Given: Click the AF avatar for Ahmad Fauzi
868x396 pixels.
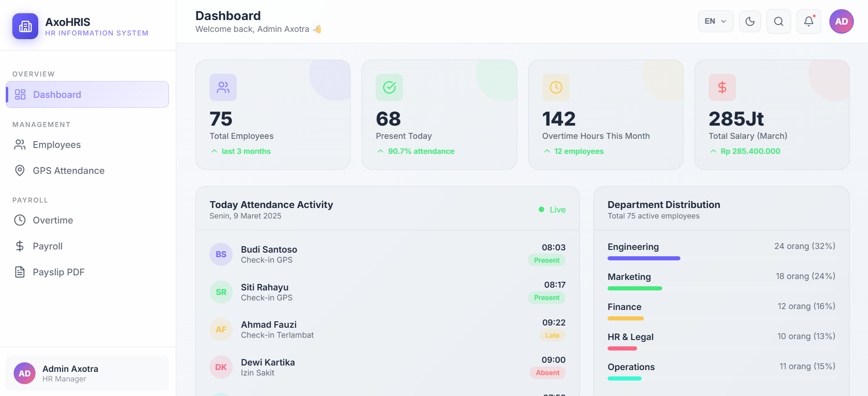Looking at the screenshot, I should click(221, 330).
